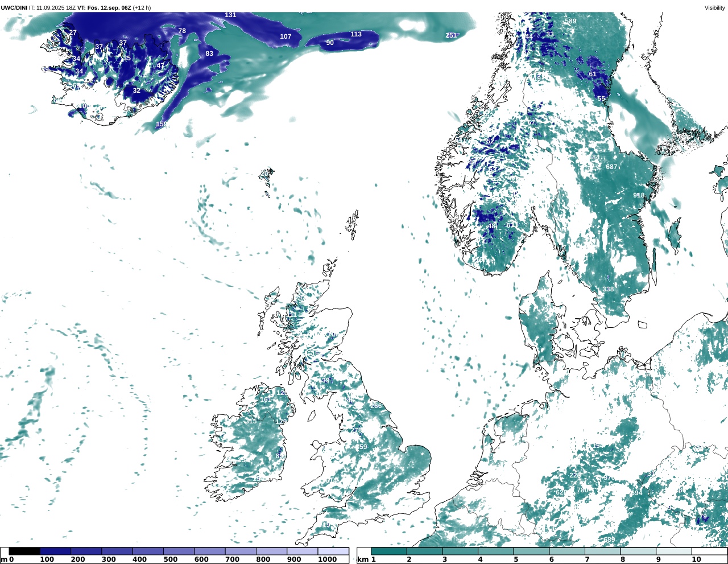Image resolution: width=728 pixels, height=564 pixels.
Task: Click the 918 value in eastern Sweden
Action: tap(639, 195)
